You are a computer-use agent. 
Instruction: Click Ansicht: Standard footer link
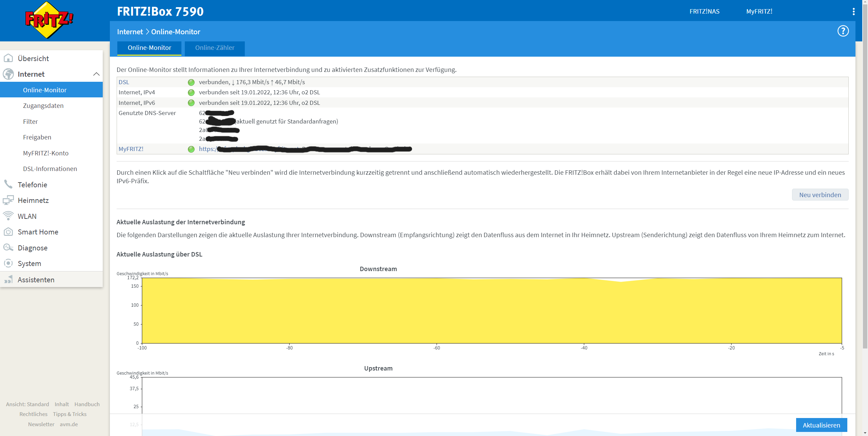pos(27,404)
